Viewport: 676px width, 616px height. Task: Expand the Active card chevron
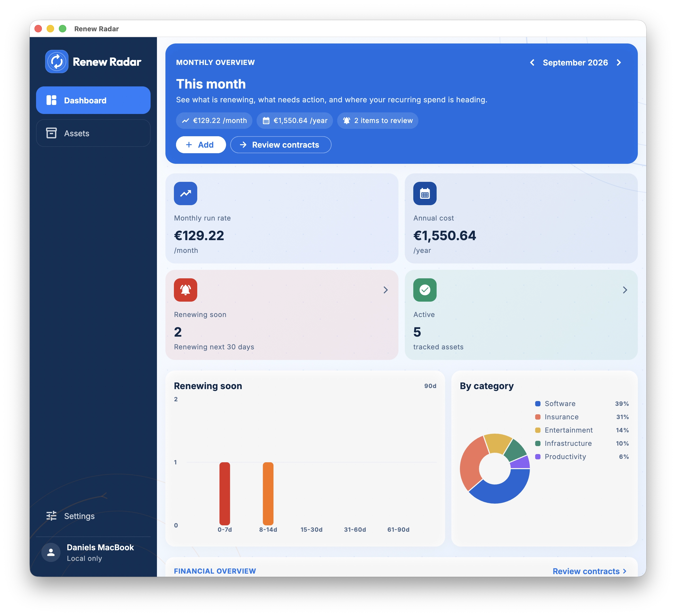click(x=625, y=290)
